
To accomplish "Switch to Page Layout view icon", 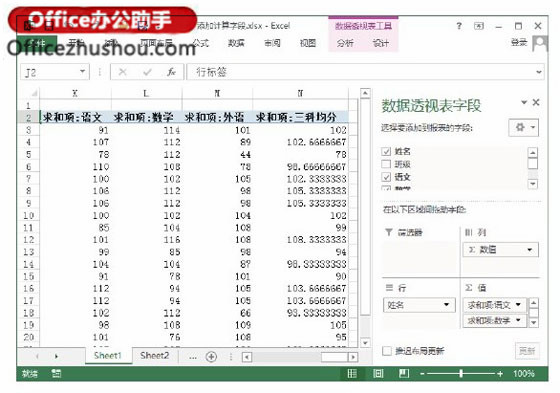I will tap(378, 373).
